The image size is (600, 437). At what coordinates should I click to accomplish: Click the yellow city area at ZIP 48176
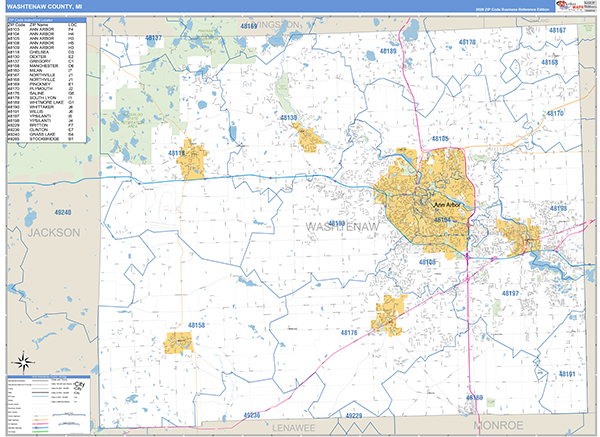(x=387, y=313)
